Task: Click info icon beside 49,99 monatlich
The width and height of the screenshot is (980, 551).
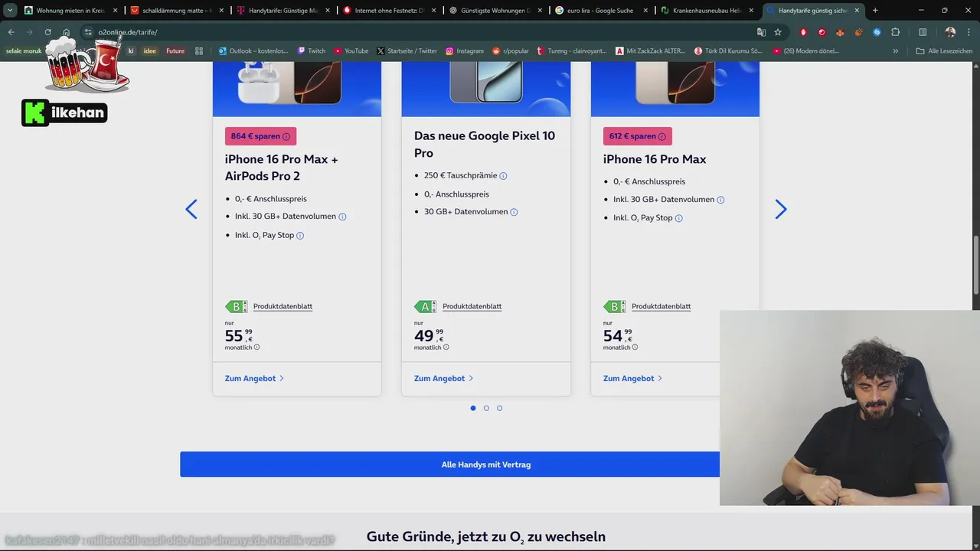Action: click(446, 347)
